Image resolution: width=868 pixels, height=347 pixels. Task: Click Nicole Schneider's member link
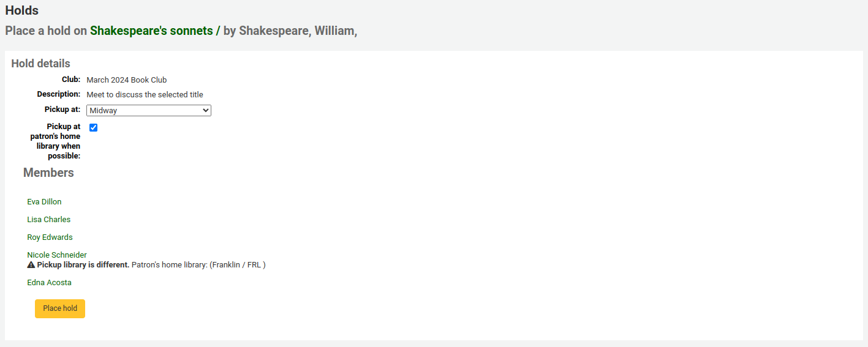(x=57, y=255)
